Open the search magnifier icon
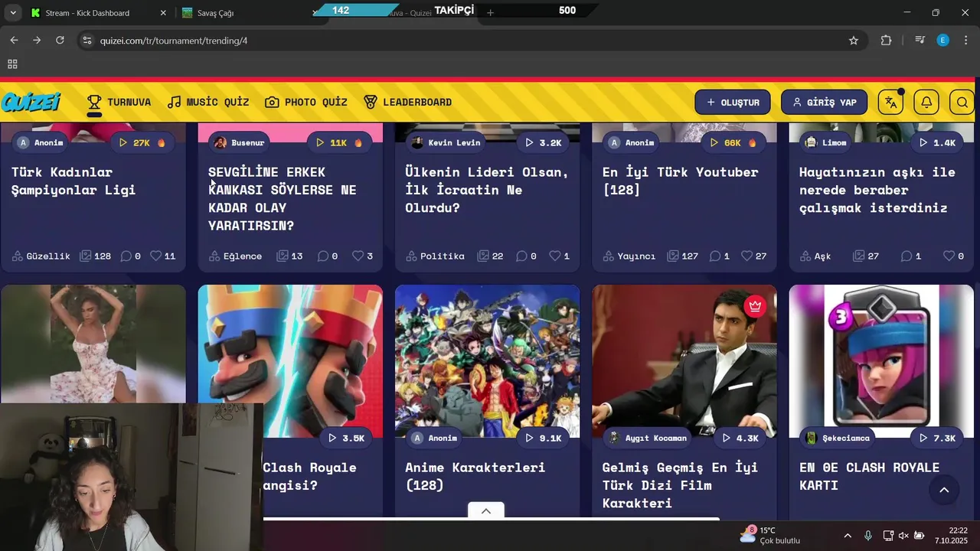This screenshot has width=980, height=551. pos(962,102)
